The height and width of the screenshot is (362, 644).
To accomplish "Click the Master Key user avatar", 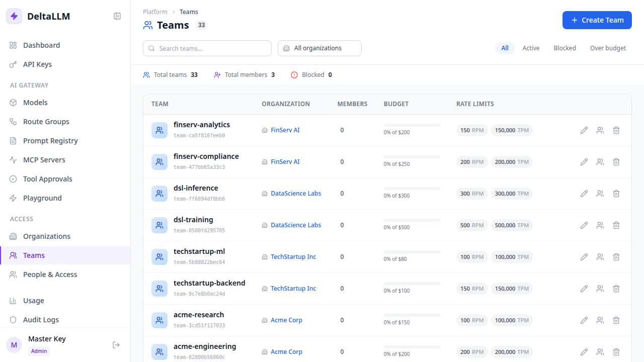I will pos(14,345).
